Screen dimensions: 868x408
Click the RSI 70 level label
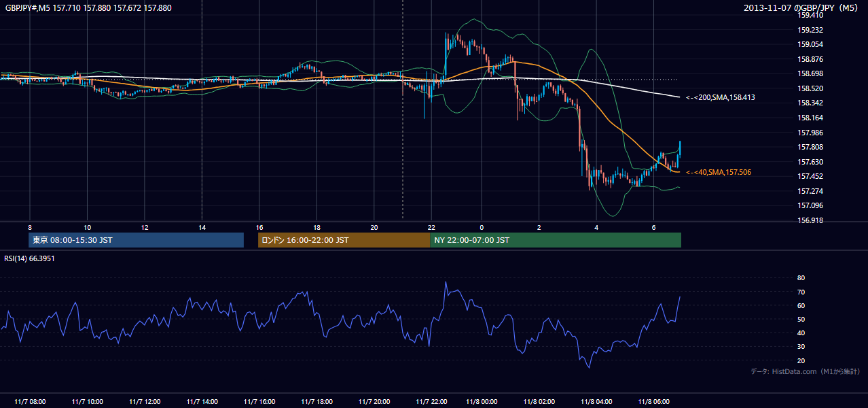tap(801, 292)
